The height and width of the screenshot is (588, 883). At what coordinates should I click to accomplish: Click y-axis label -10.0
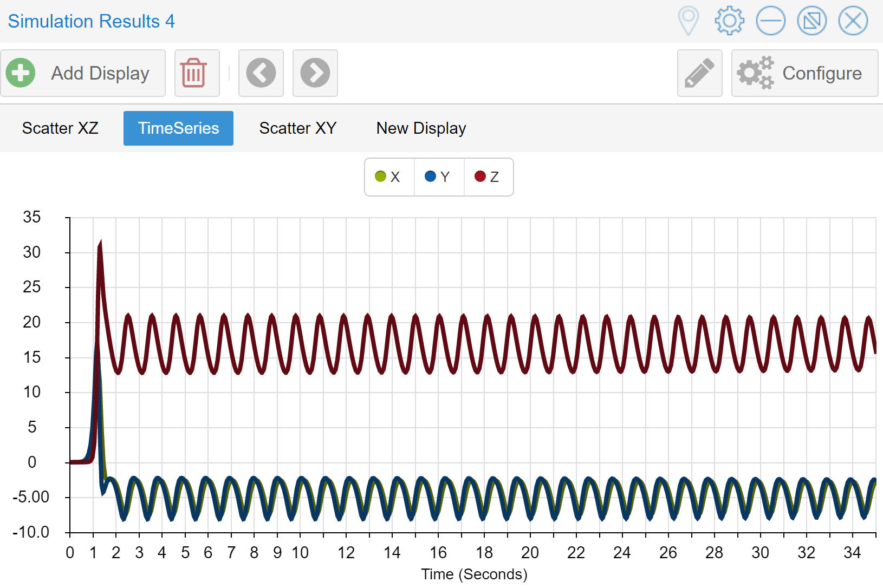(x=31, y=532)
